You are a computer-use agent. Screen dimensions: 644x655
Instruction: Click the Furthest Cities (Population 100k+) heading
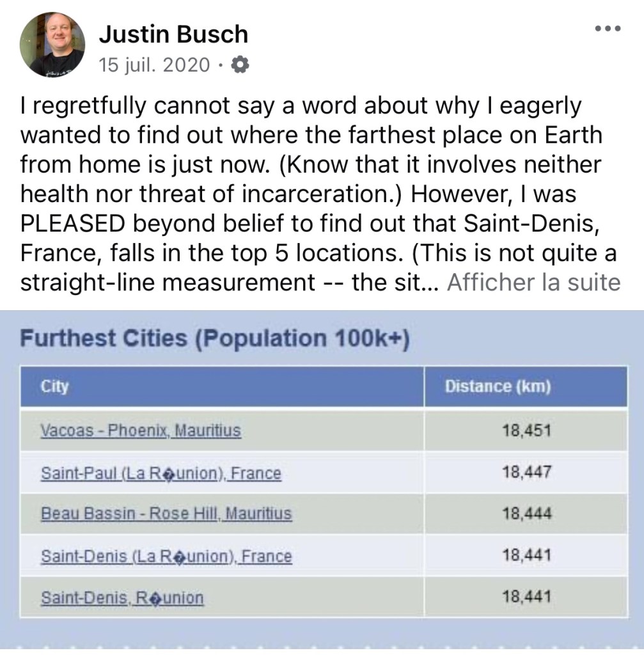[x=215, y=337]
